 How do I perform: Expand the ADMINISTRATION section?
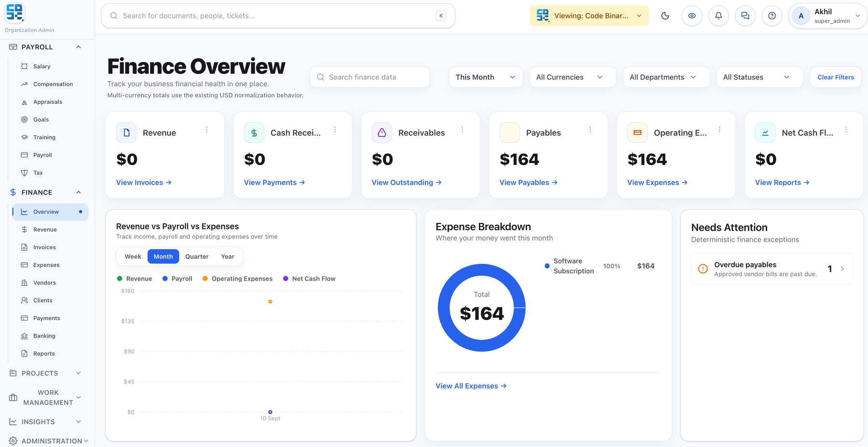pyautogui.click(x=48, y=441)
